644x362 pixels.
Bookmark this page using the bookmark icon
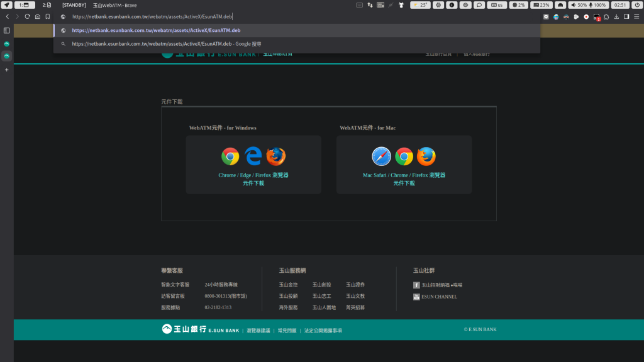(48, 16)
